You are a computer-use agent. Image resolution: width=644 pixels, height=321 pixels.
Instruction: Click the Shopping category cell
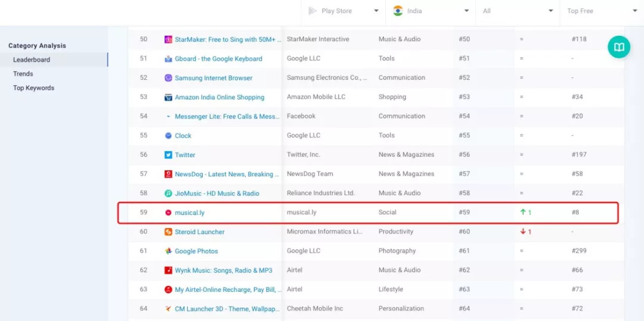click(x=392, y=96)
